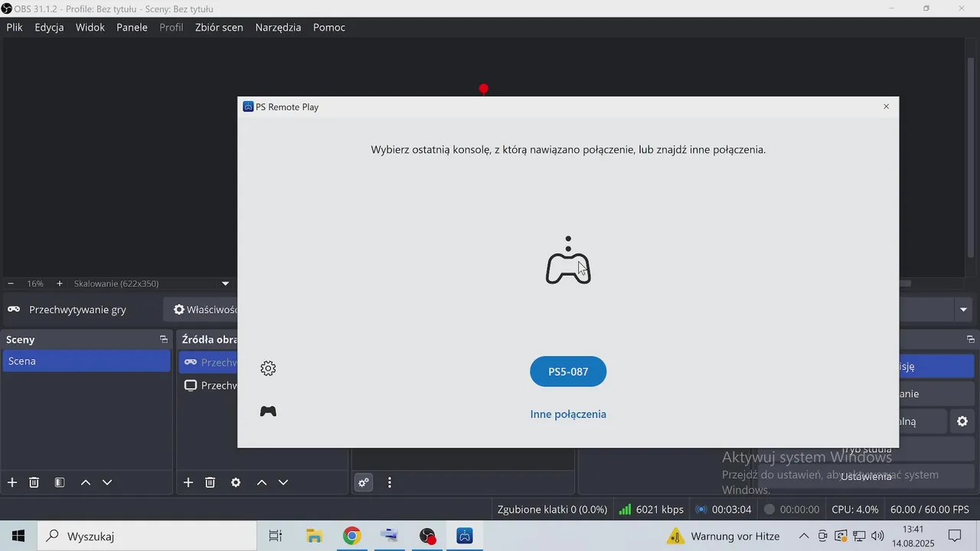Open the Plik menu
This screenshot has height=551, width=980.
(x=15, y=28)
